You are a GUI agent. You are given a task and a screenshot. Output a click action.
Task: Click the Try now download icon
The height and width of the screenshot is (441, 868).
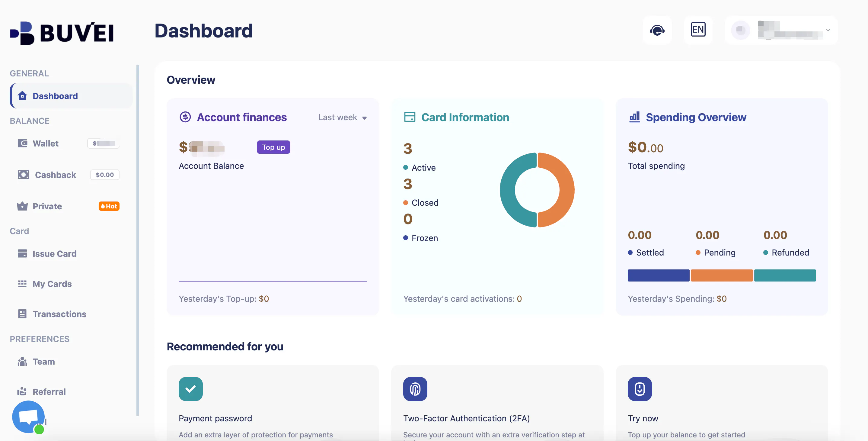click(640, 389)
